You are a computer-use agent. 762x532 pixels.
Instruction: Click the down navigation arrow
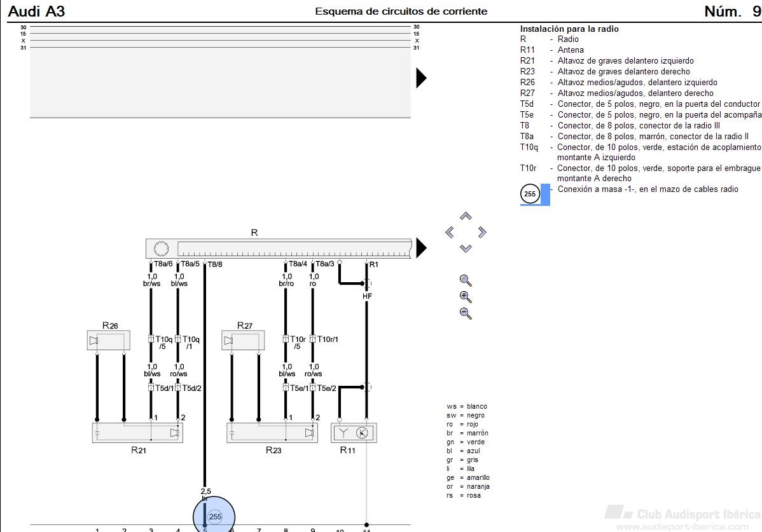[x=466, y=249]
